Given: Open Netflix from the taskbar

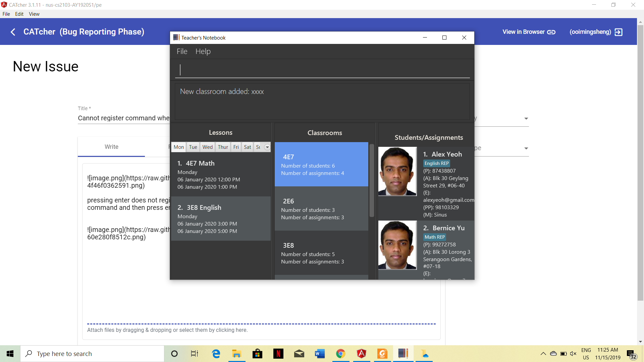Looking at the screenshot, I should click(278, 354).
